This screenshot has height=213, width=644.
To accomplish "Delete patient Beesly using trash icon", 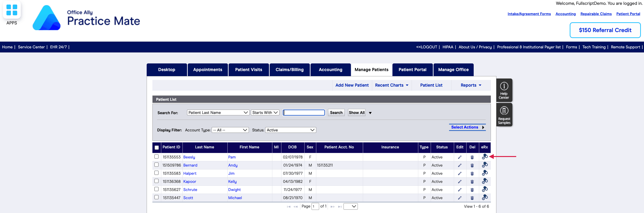I will [472, 157].
